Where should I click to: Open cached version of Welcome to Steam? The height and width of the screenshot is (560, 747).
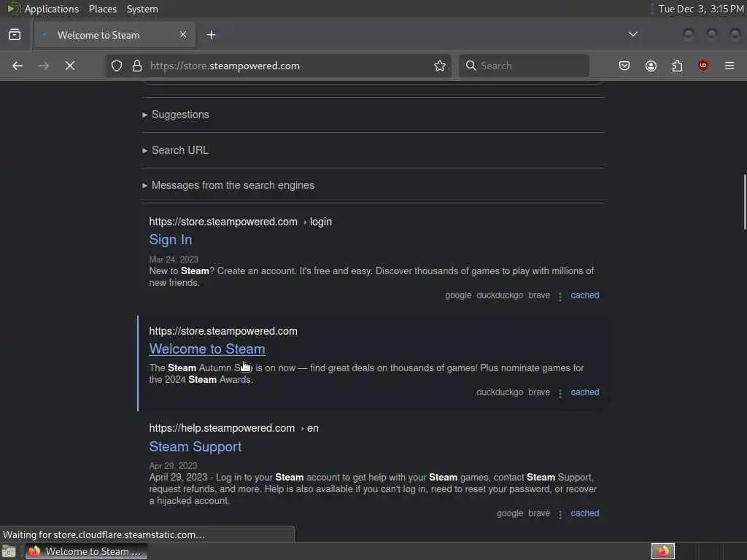(x=585, y=392)
